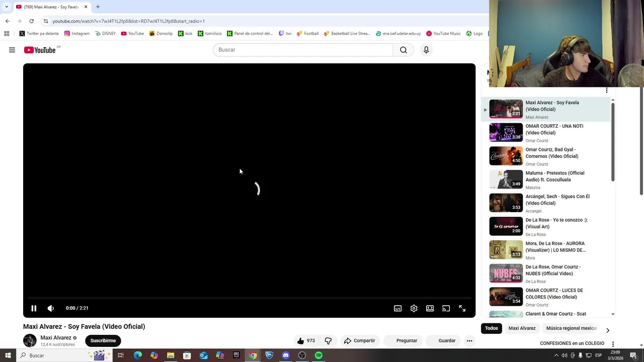The height and width of the screenshot is (362, 644).
Task: View site information icon in address bar
Action: tap(46, 21)
